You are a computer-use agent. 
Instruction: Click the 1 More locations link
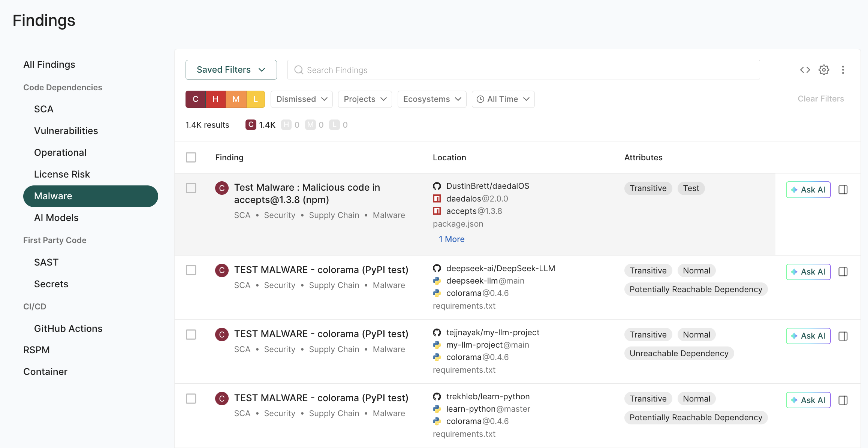(451, 239)
